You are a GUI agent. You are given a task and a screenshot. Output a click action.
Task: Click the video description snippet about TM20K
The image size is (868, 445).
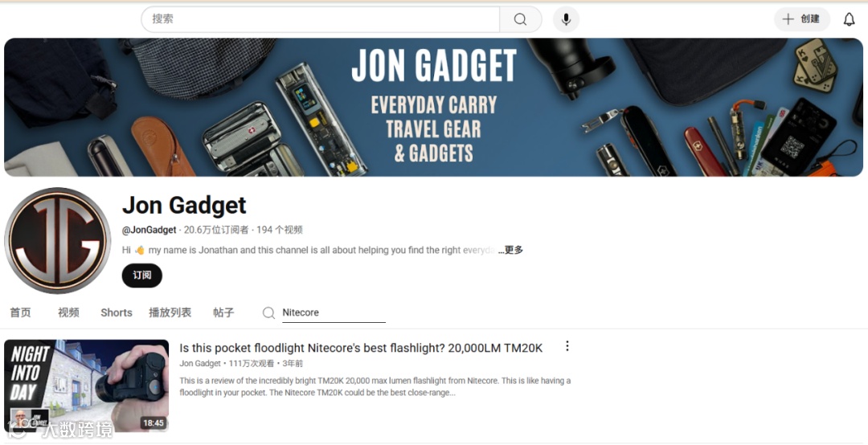click(375, 387)
